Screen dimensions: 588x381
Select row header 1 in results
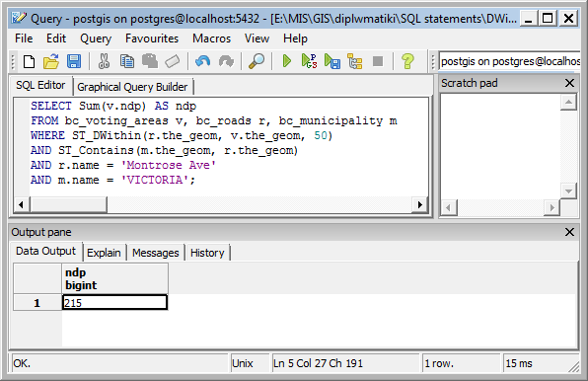[x=37, y=302]
